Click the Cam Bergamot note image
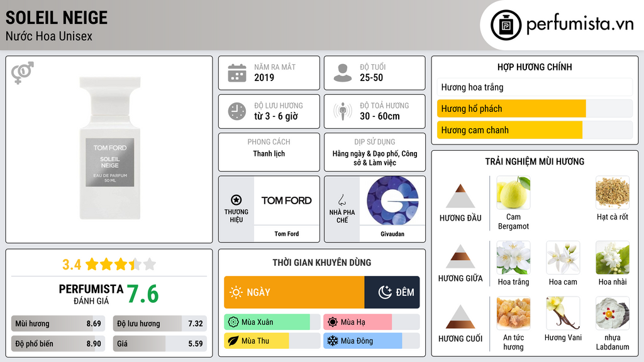Viewport: 644px width, 362px height. tap(513, 193)
